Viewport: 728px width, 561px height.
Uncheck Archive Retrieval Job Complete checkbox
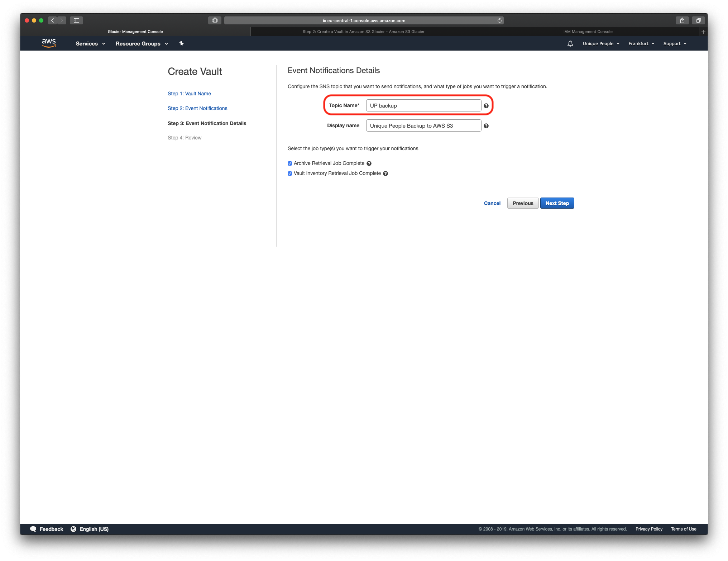[290, 163]
